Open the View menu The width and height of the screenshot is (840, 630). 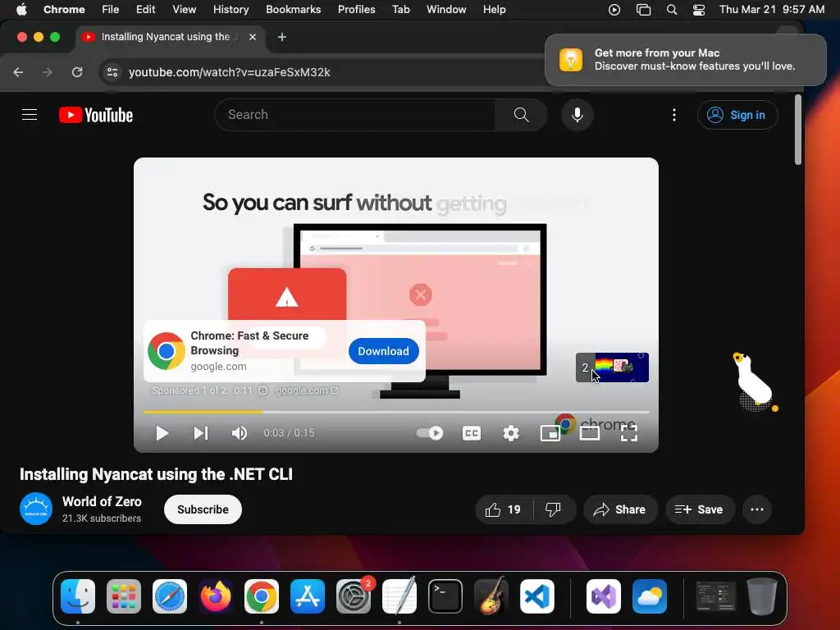click(x=184, y=9)
